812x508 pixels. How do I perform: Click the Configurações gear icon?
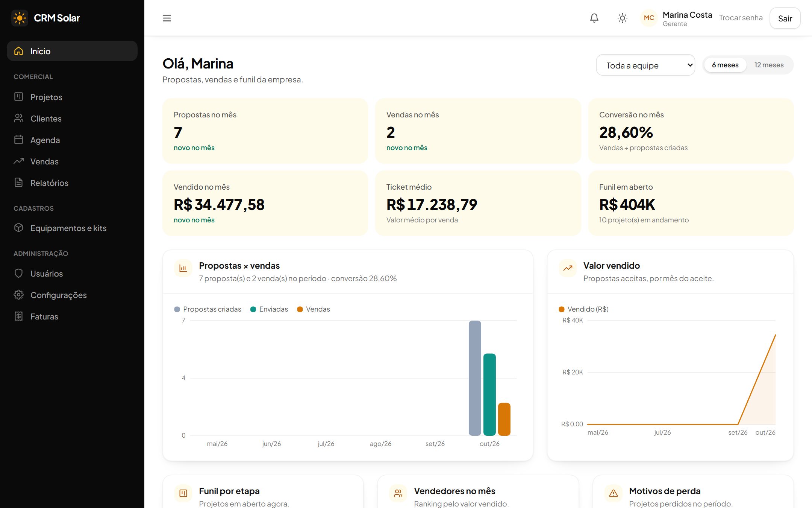pyautogui.click(x=19, y=295)
